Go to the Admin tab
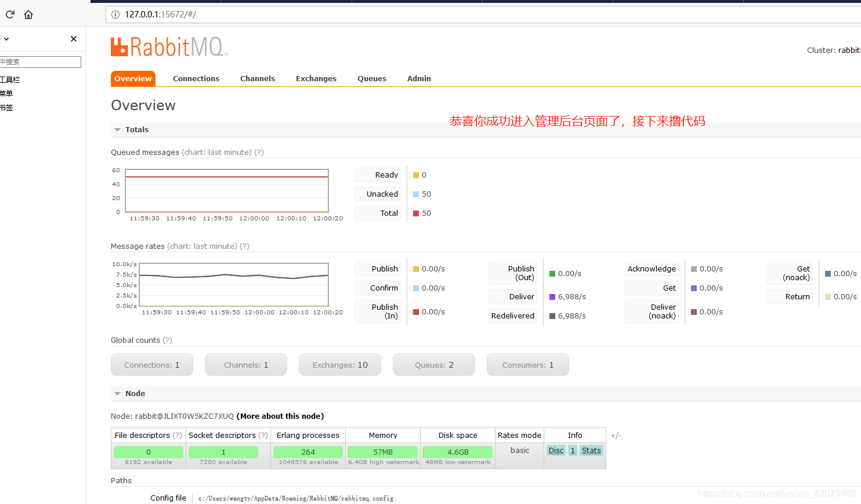 coord(419,79)
